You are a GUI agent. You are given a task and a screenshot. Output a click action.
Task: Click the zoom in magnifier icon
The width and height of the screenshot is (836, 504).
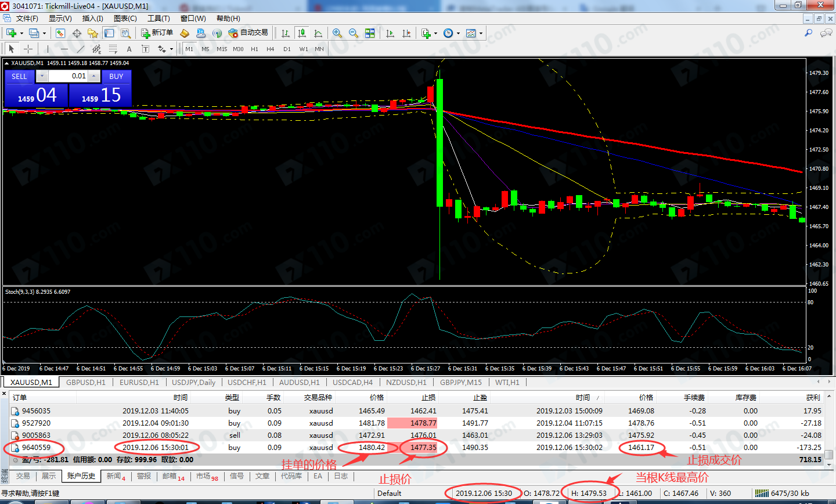pyautogui.click(x=337, y=33)
